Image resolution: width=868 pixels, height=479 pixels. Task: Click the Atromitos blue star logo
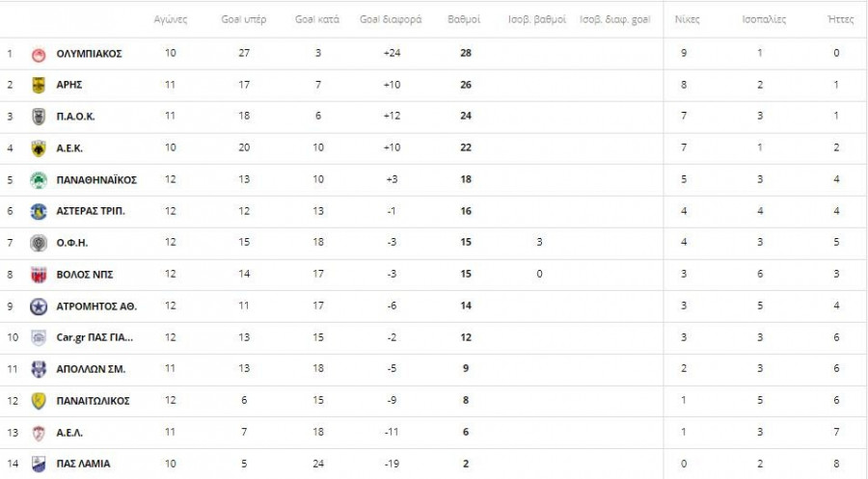(39, 306)
